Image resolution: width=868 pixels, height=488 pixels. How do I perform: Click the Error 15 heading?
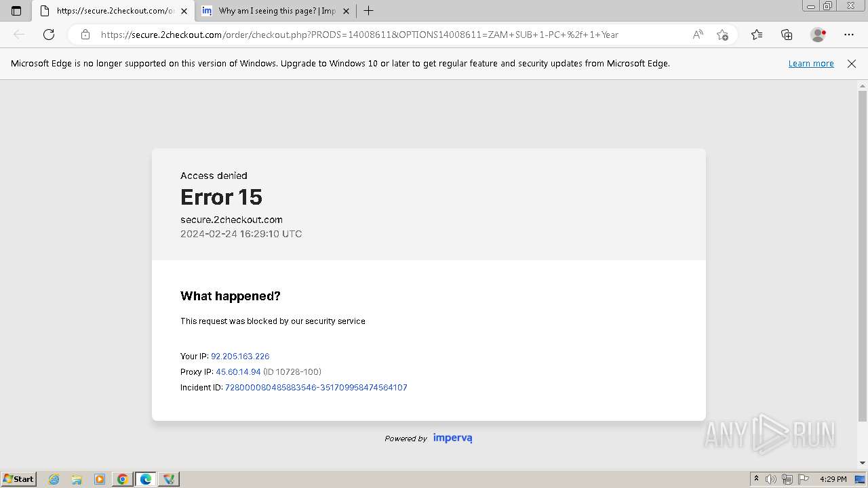pos(221,197)
